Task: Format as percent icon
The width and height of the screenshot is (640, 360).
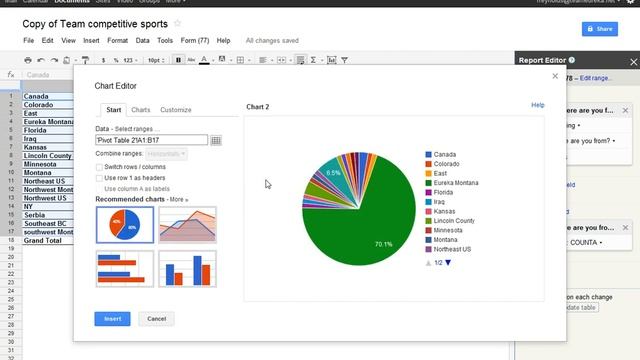Action: click(116, 60)
